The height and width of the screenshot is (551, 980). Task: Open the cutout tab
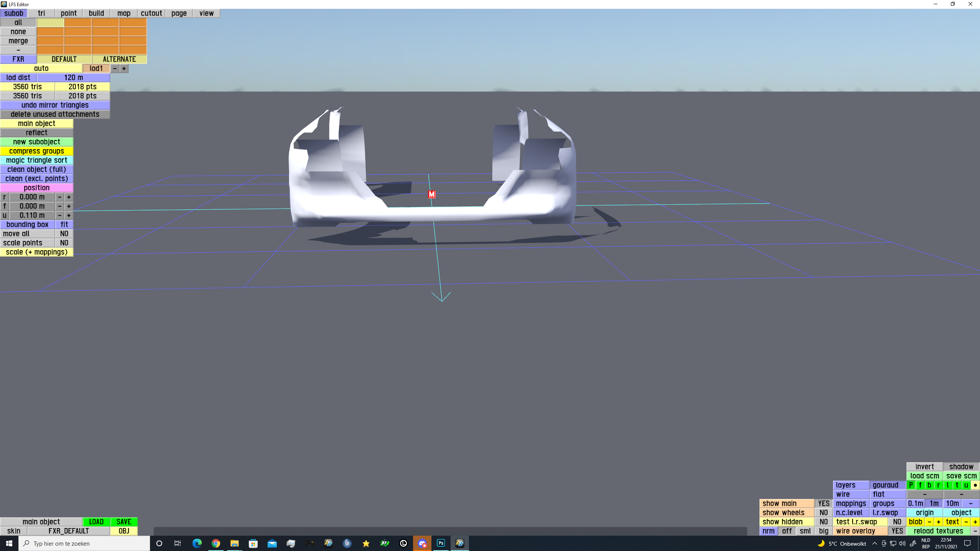point(151,13)
